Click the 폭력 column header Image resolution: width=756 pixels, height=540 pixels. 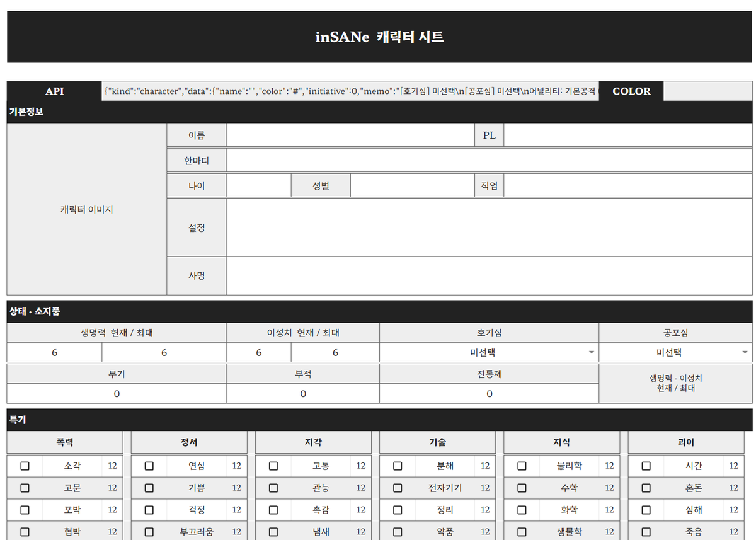pos(65,442)
